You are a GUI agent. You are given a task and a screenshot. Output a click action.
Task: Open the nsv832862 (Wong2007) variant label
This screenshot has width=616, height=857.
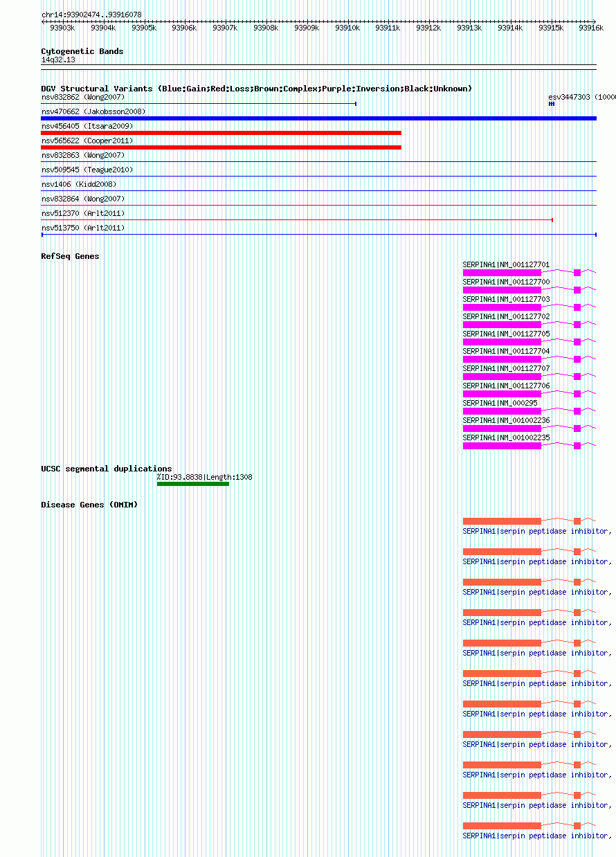(x=83, y=98)
